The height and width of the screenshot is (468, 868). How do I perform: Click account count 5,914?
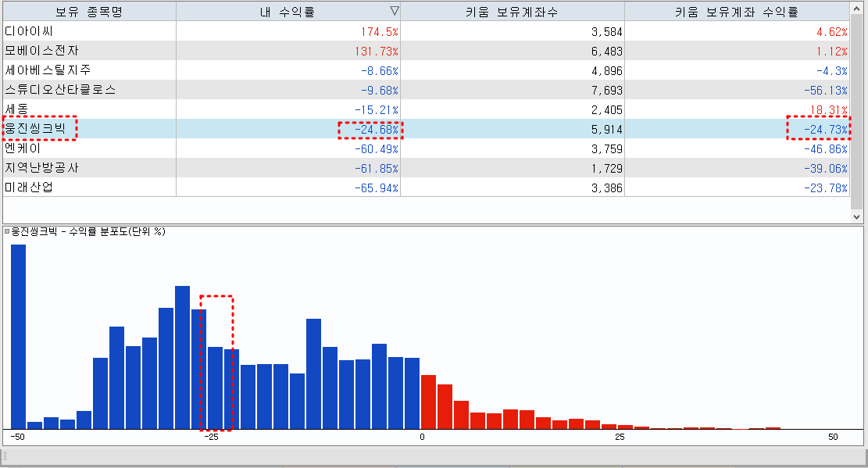pos(607,130)
